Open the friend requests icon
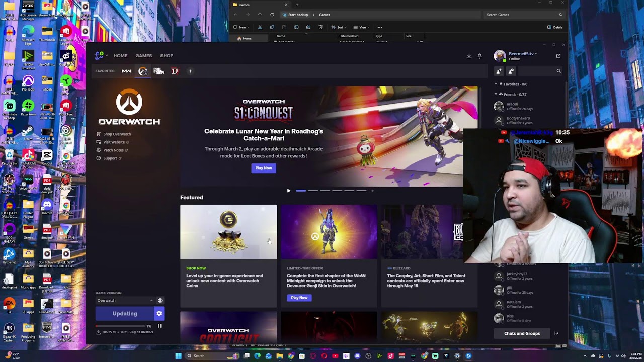This screenshot has height=362, width=644. coord(511,71)
